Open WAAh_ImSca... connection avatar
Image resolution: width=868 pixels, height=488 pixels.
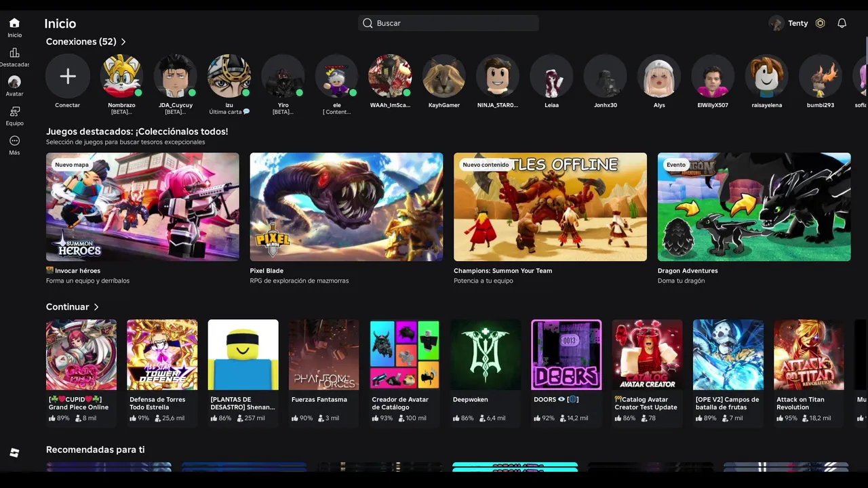[390, 76]
